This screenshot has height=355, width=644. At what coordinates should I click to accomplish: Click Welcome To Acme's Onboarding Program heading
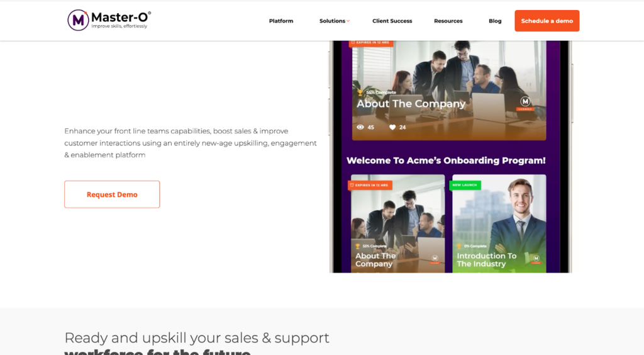(x=446, y=161)
